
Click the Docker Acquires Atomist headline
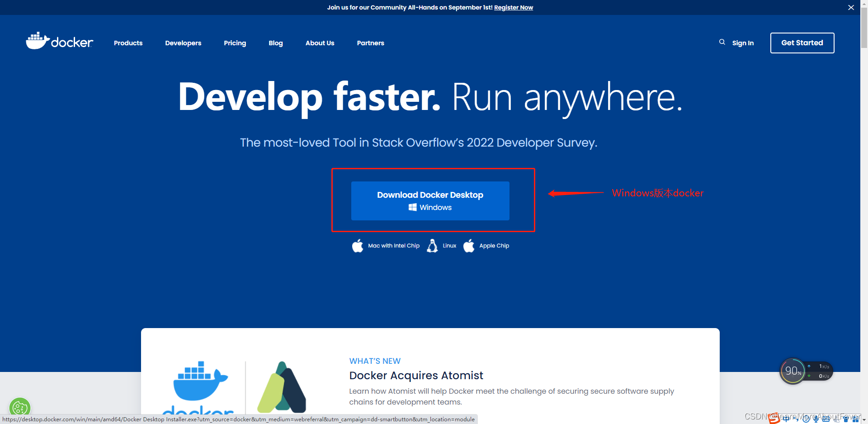click(x=416, y=376)
